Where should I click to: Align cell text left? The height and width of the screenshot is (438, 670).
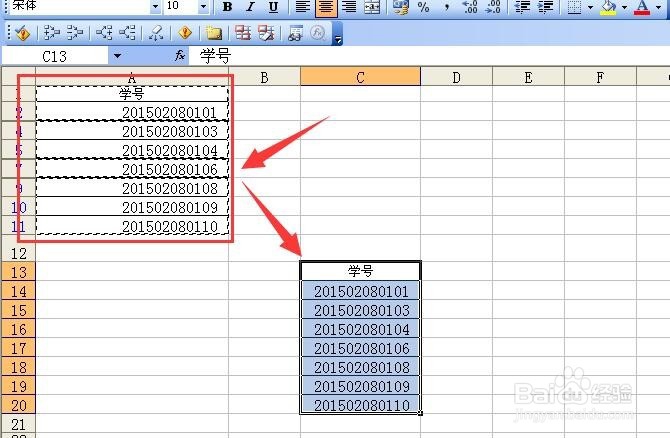point(303,7)
